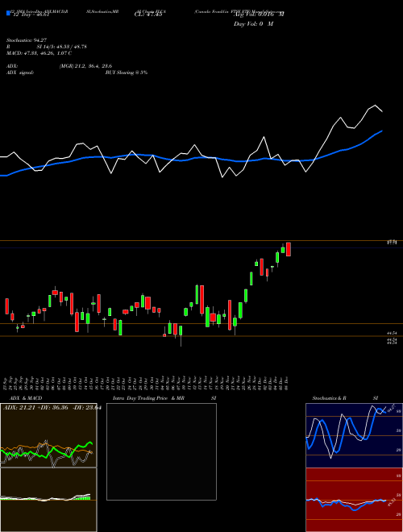
Task: Open the red RSI mini chart
Action: pos(354,500)
